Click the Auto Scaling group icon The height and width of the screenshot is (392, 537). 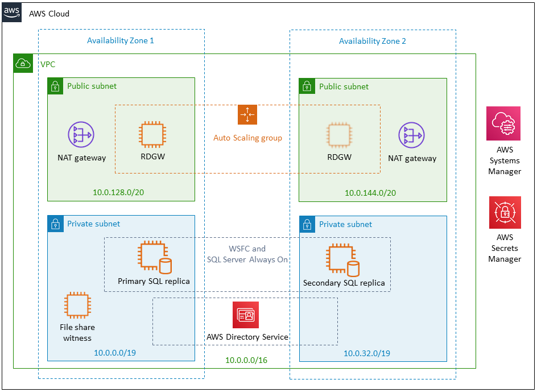[247, 114]
